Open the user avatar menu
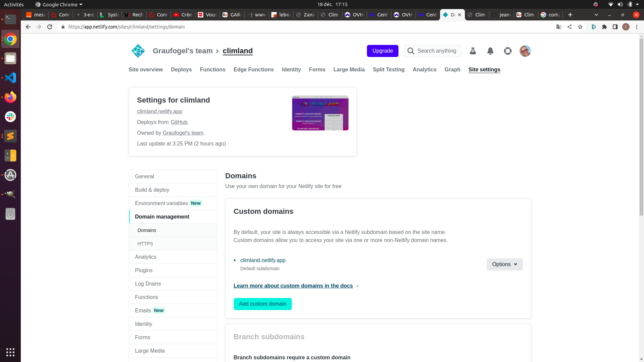This screenshot has height=362, width=644. pos(525,51)
